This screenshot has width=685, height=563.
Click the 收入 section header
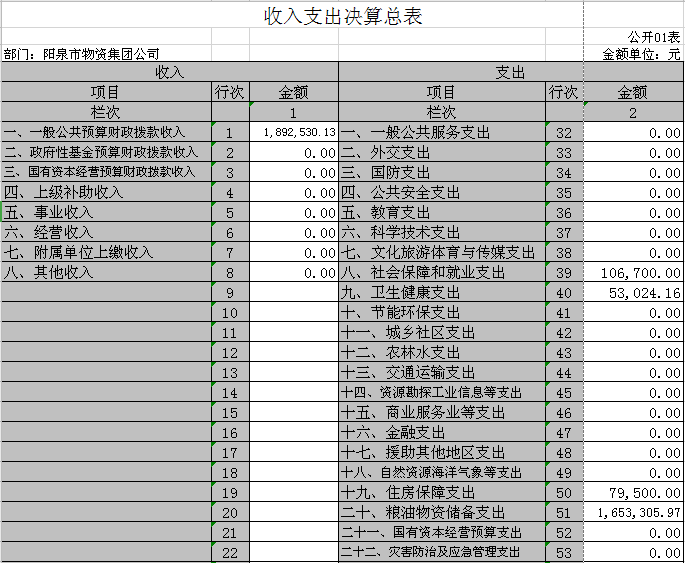pyautogui.click(x=169, y=73)
